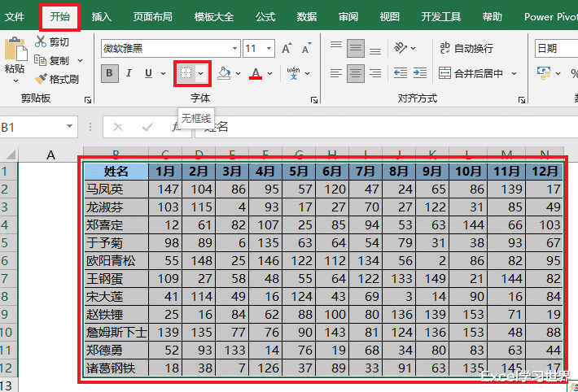Switch to the 页面布局 tab
The height and width of the screenshot is (392, 578).
pyautogui.click(x=152, y=16)
